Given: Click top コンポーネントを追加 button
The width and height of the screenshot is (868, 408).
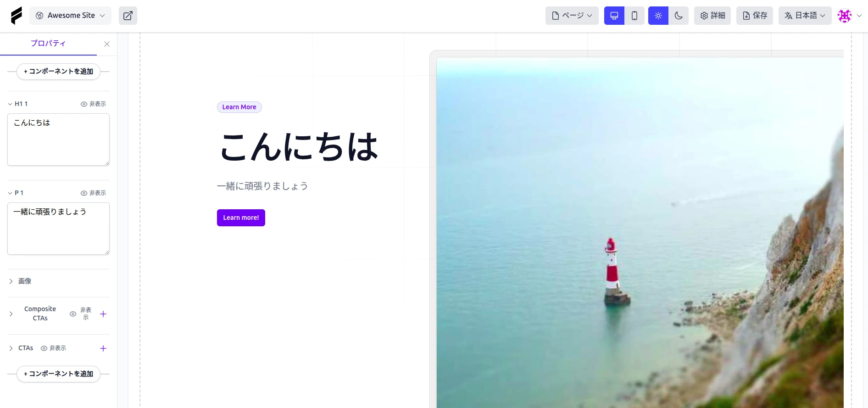Looking at the screenshot, I should (x=58, y=72).
